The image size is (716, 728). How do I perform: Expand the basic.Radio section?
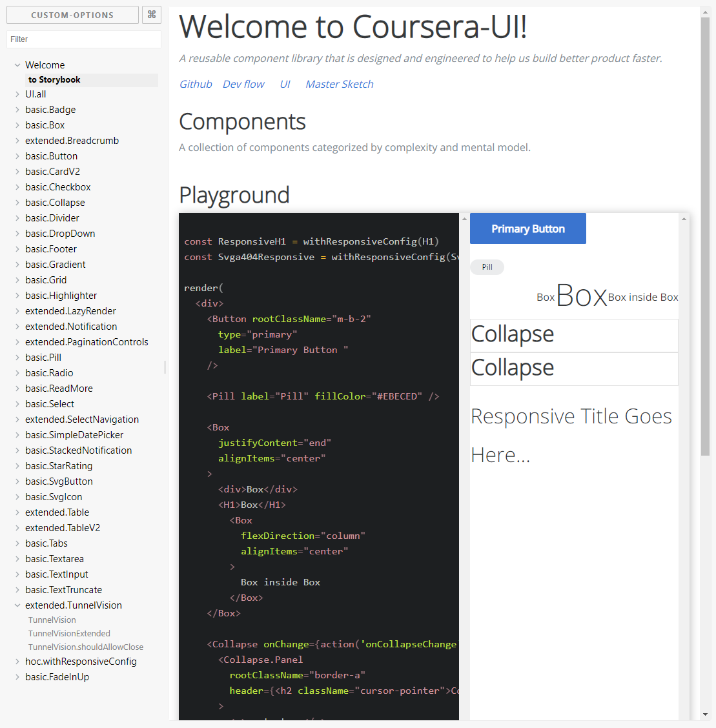point(49,373)
